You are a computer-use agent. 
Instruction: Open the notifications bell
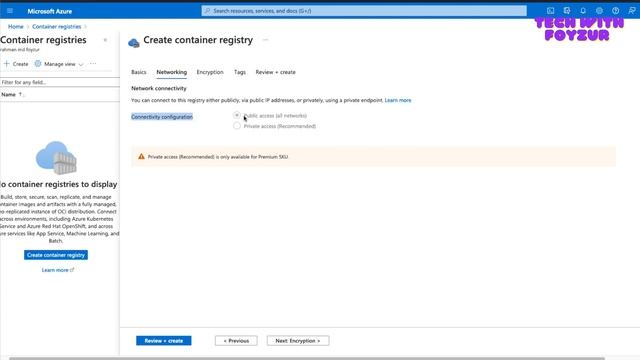pyautogui.click(x=583, y=11)
